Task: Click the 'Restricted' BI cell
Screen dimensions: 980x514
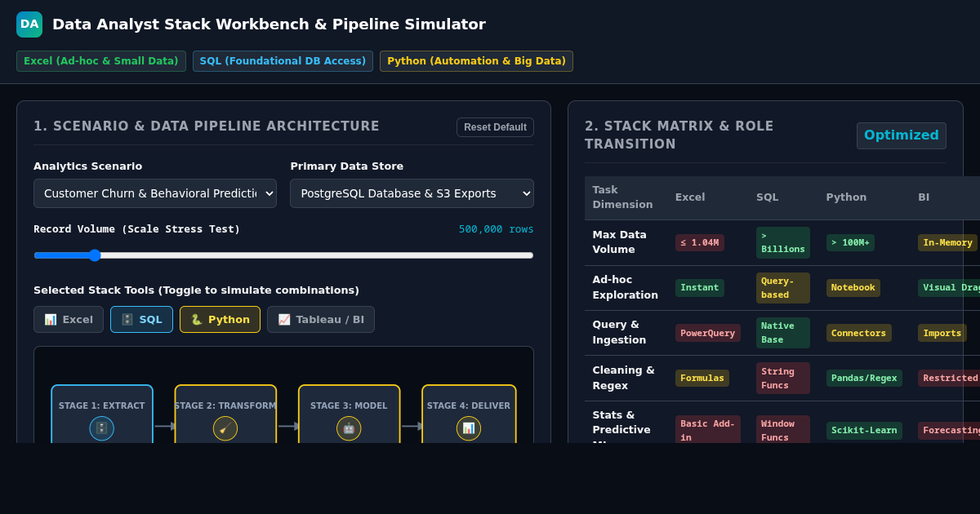Action: pyautogui.click(x=949, y=379)
